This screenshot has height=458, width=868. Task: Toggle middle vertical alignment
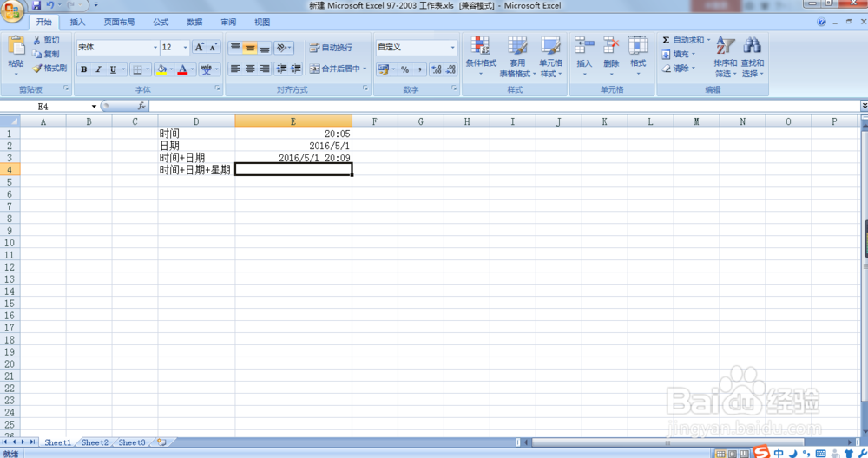click(250, 48)
